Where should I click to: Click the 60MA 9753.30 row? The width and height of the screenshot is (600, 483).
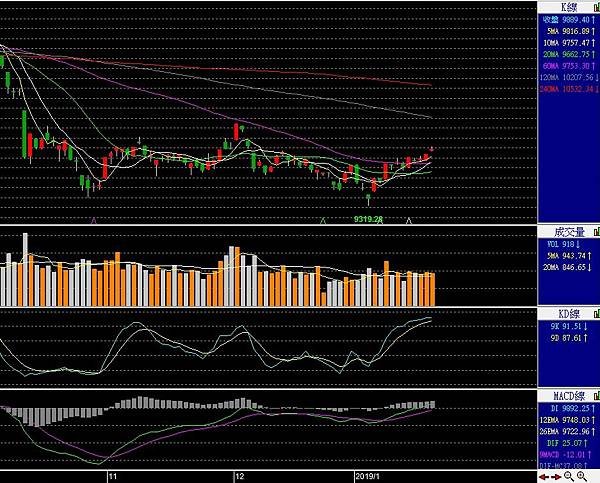[569, 66]
